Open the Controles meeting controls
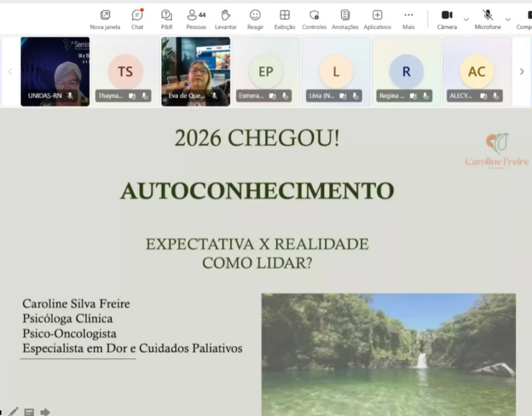The height and width of the screenshot is (416, 532). pos(314,18)
